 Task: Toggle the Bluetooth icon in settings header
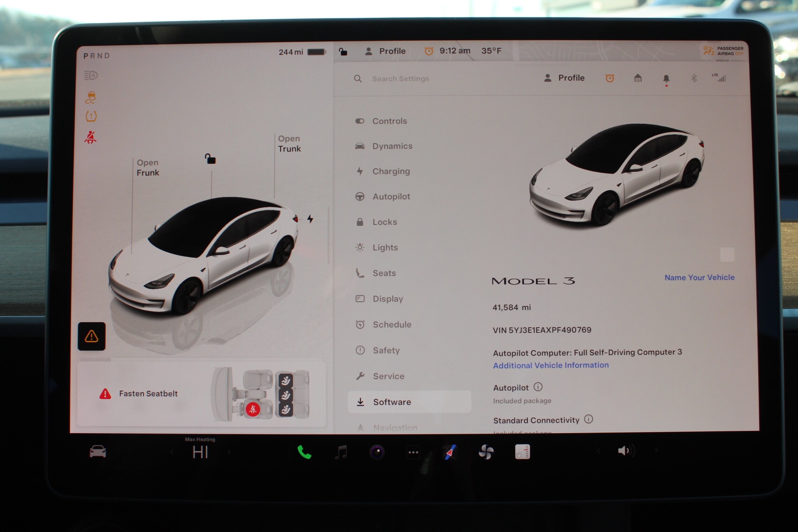pos(694,79)
